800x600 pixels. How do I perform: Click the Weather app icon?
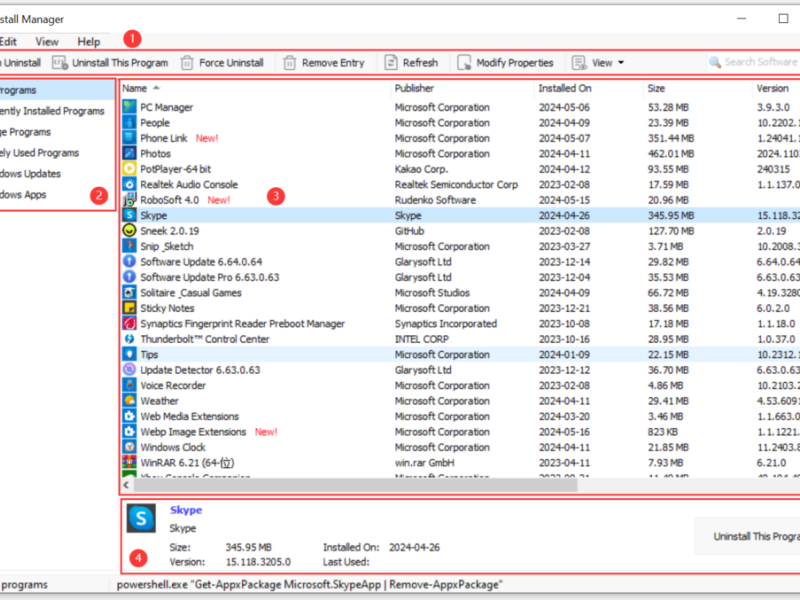[x=130, y=401]
